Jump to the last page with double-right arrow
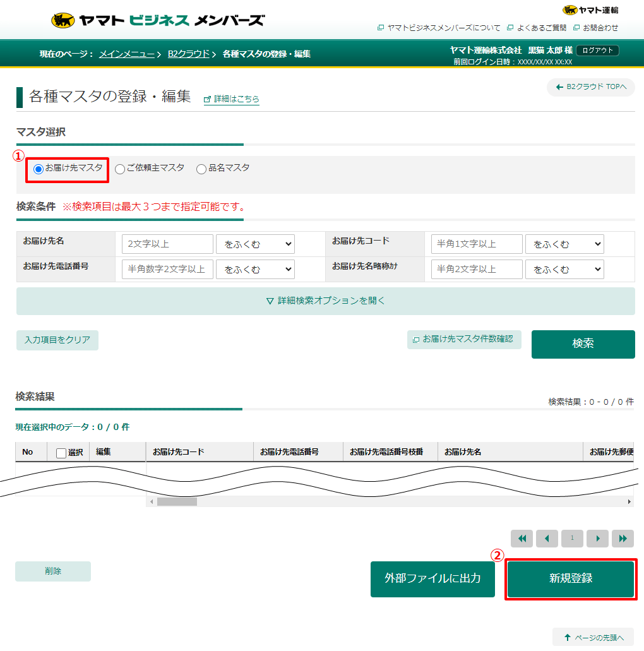The width and height of the screenshot is (644, 651). point(623,538)
